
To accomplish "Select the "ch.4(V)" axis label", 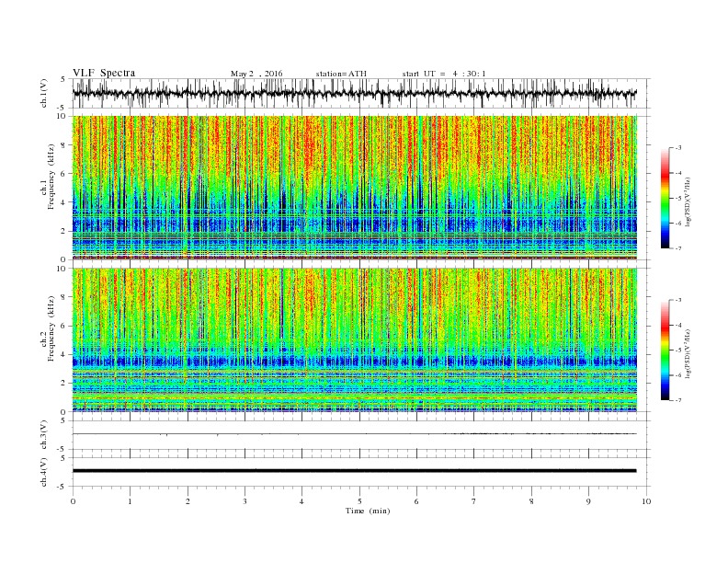I will tap(44, 472).
